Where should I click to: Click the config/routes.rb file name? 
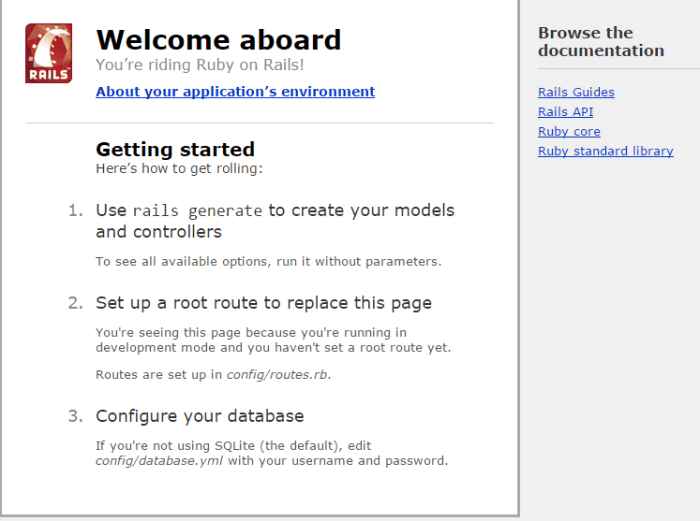click(x=277, y=375)
